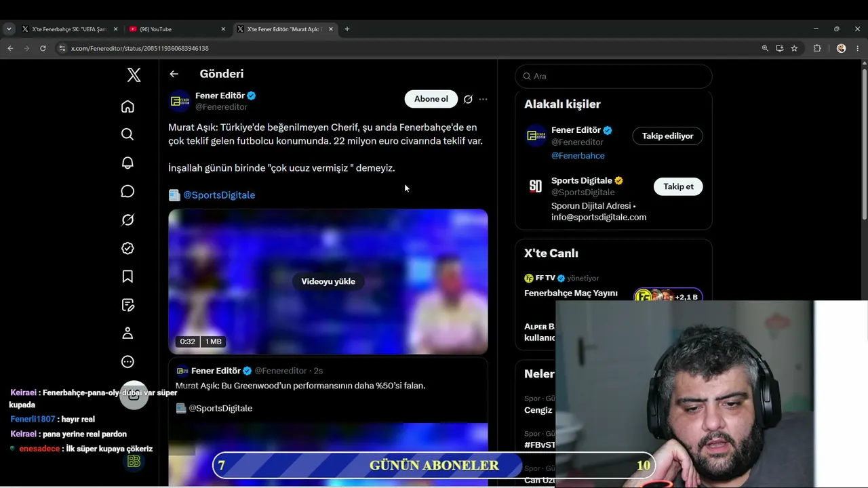This screenshot has height=488, width=868.
Task: Open the post's three-dot more menu
Action: (483, 99)
